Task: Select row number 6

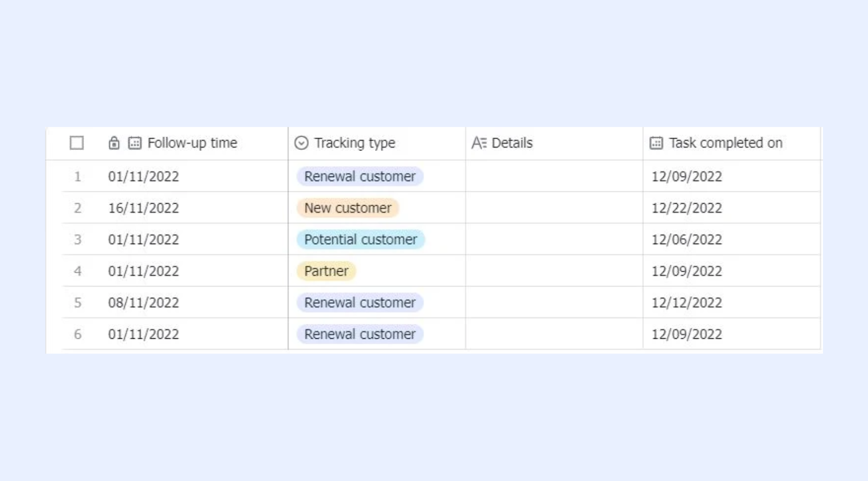Action: pyautogui.click(x=78, y=334)
